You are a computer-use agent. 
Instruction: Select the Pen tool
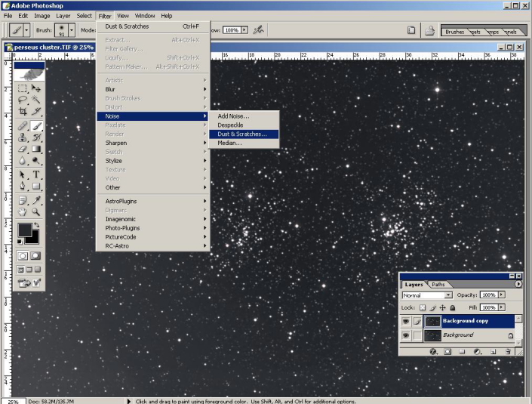pyautogui.click(x=23, y=186)
